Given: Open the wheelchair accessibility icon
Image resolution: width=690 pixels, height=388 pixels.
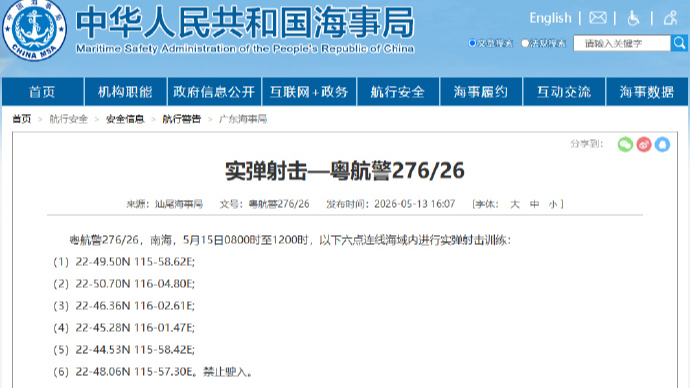Looking at the screenshot, I should click(x=633, y=18).
